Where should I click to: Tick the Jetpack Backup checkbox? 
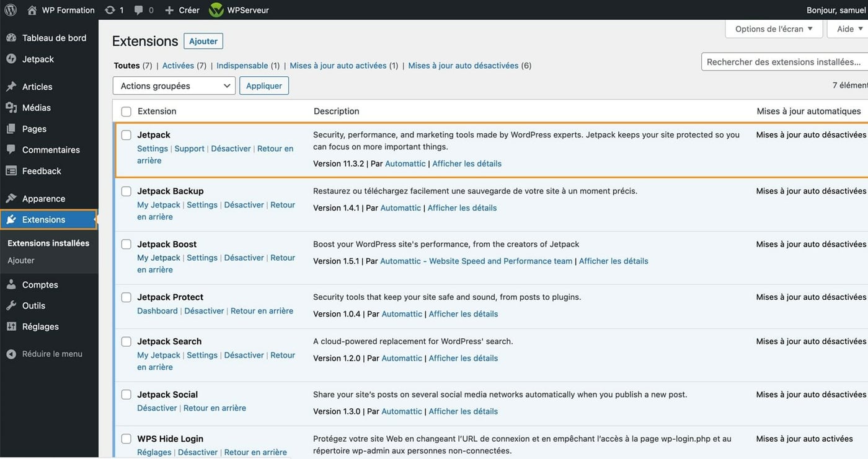click(126, 191)
